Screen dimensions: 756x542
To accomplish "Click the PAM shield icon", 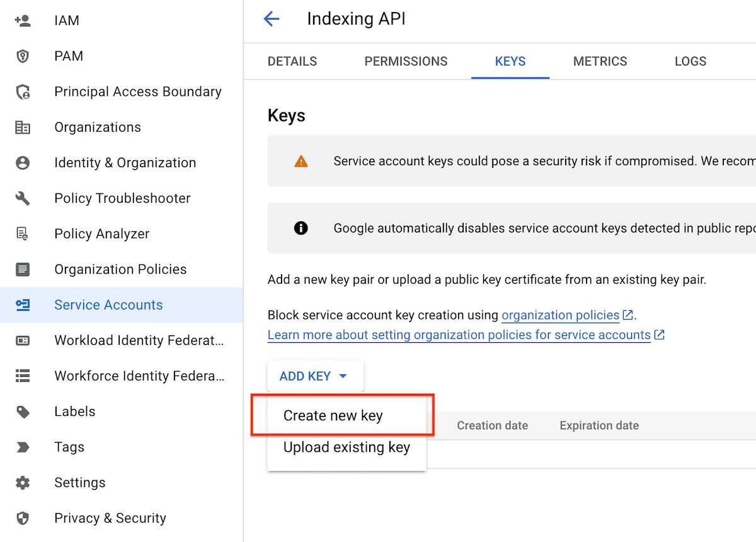I will [x=23, y=56].
